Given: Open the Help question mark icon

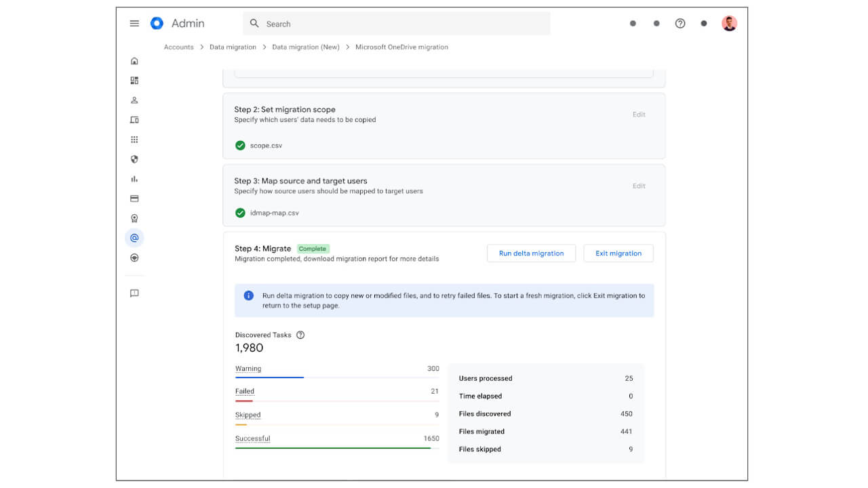Looking at the screenshot, I should point(680,23).
